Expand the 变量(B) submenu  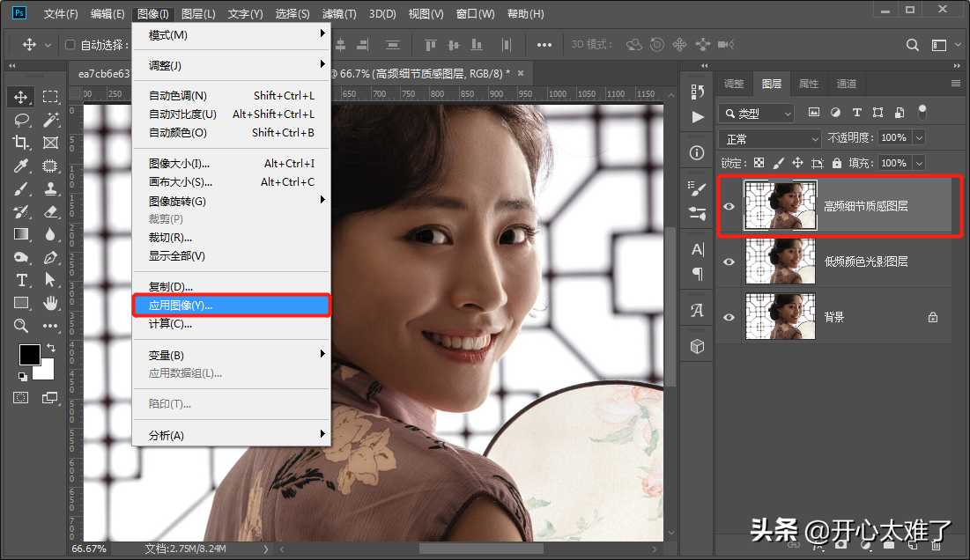point(232,355)
